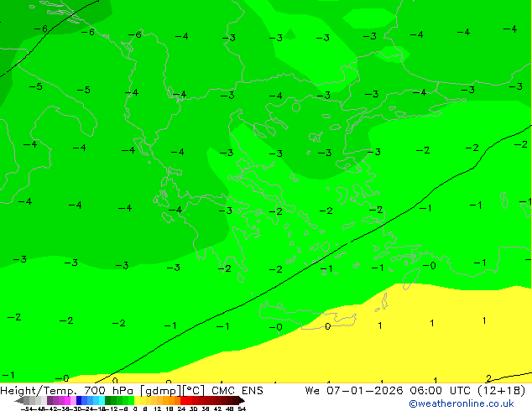The image size is (532, 411).
Task: Click the legend's -54 scale label
Action: pyautogui.click(x=27, y=408)
